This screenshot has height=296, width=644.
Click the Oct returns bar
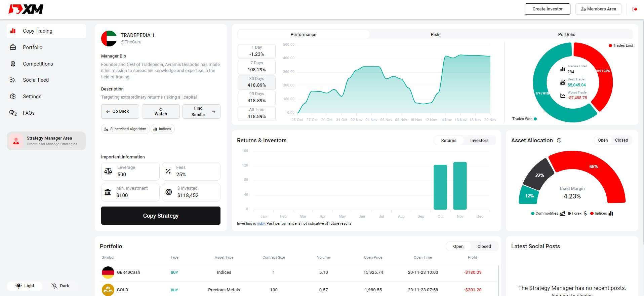440,187
